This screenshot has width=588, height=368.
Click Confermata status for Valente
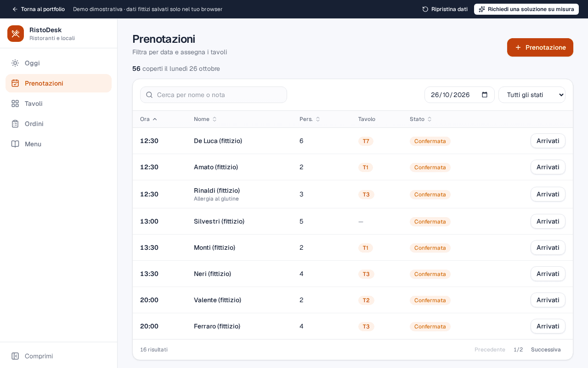tap(430, 300)
